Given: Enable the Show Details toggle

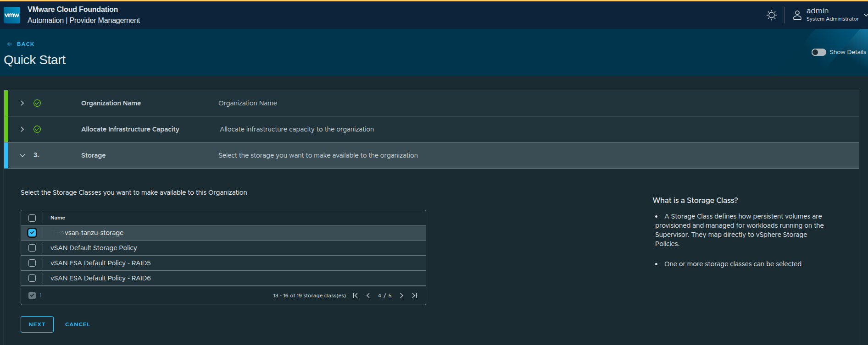Looking at the screenshot, I should tap(818, 52).
